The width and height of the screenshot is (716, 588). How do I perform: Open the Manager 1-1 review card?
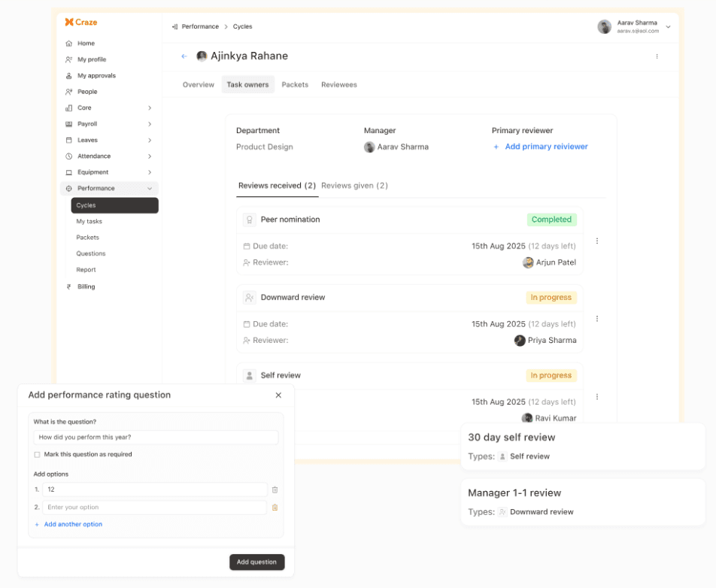tap(583, 502)
